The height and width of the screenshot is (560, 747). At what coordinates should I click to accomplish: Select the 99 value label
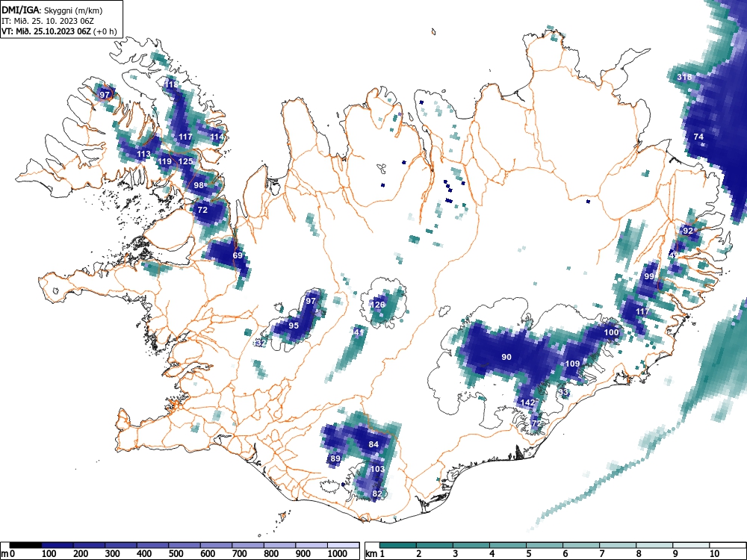coord(649,276)
